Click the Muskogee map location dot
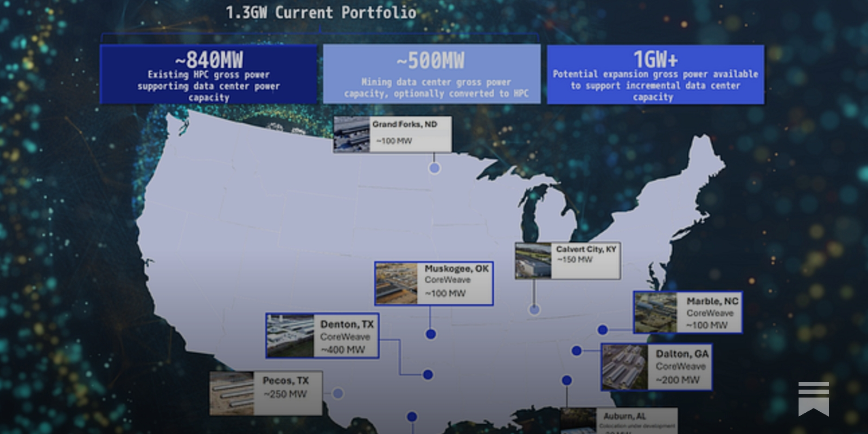Image resolution: width=868 pixels, height=434 pixels. click(431, 334)
